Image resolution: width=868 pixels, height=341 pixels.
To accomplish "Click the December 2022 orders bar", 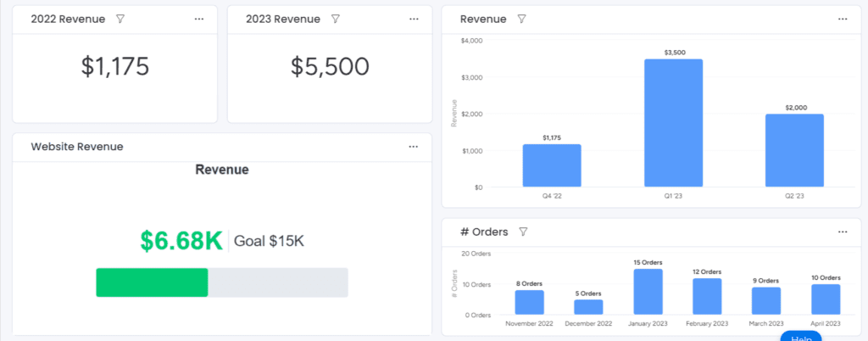I will (x=588, y=307).
